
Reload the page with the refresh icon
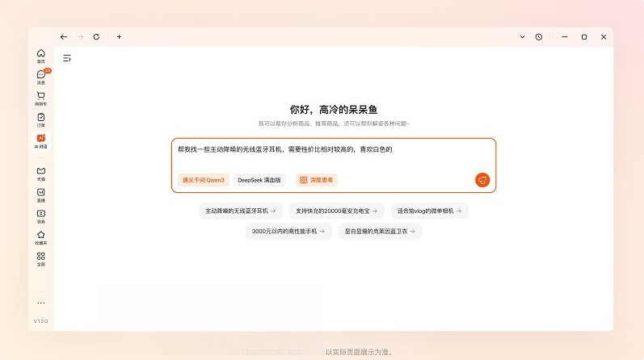point(96,37)
